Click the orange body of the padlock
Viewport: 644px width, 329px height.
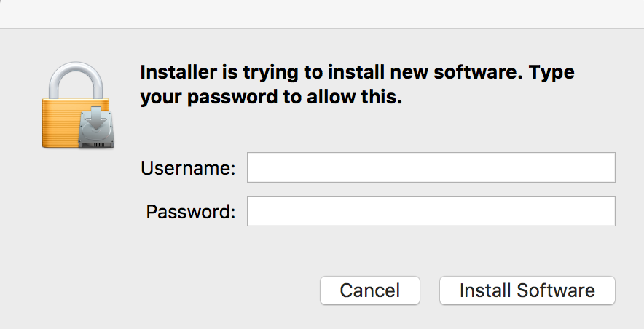(62, 122)
